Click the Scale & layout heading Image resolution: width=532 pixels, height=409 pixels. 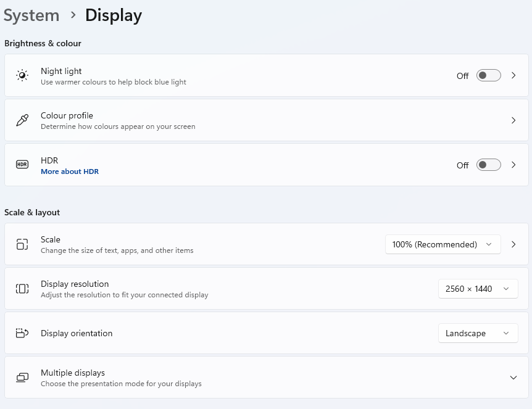click(32, 212)
